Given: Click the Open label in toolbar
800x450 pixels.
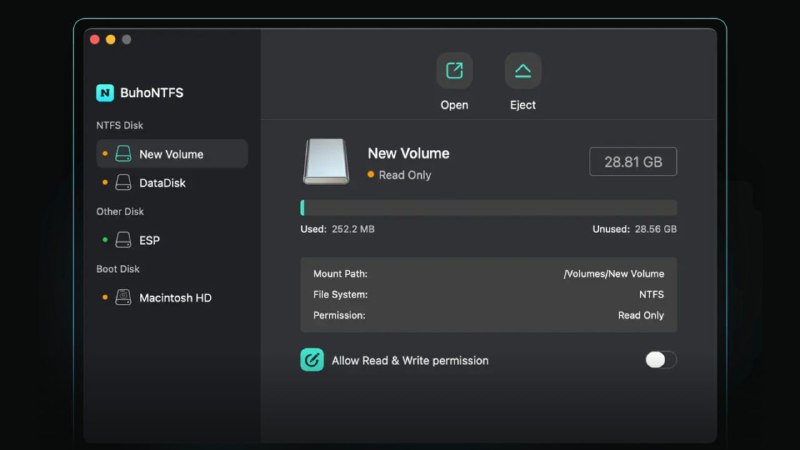Looking at the screenshot, I should [x=454, y=105].
